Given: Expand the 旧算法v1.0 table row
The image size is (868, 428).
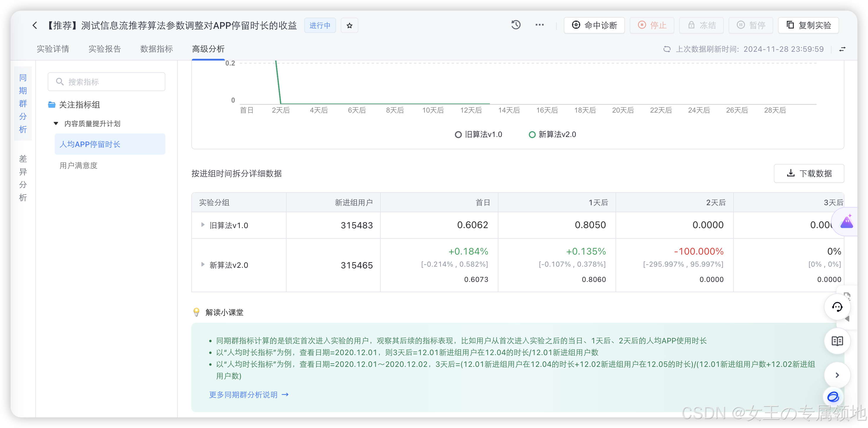Looking at the screenshot, I should [202, 225].
